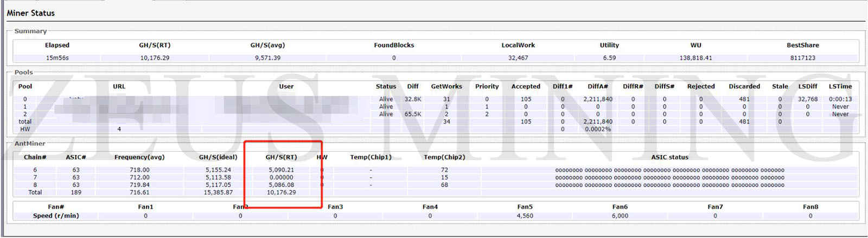
Task: Select the Rejected column header
Action: 701,86
